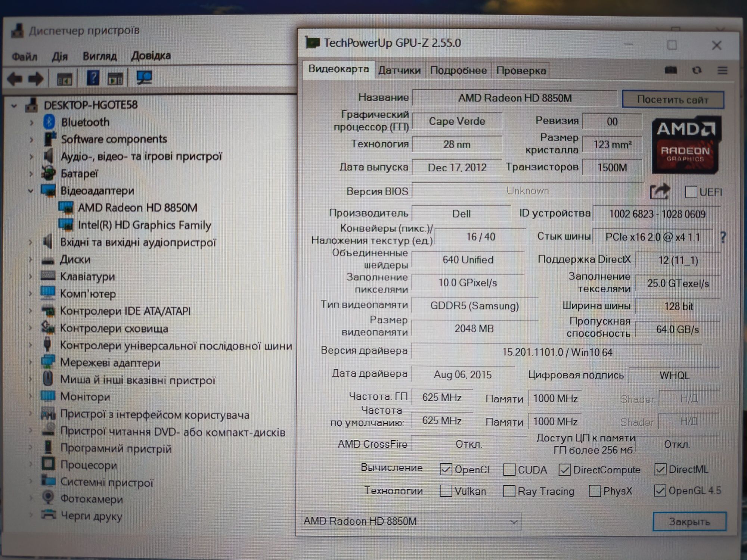
Task: Open the Файл menu
Action: pyautogui.click(x=25, y=57)
